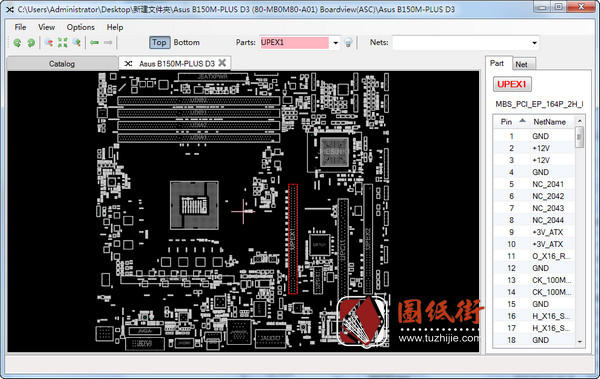600x379 pixels.
Task: Click the application icon in title bar
Action: [10, 9]
